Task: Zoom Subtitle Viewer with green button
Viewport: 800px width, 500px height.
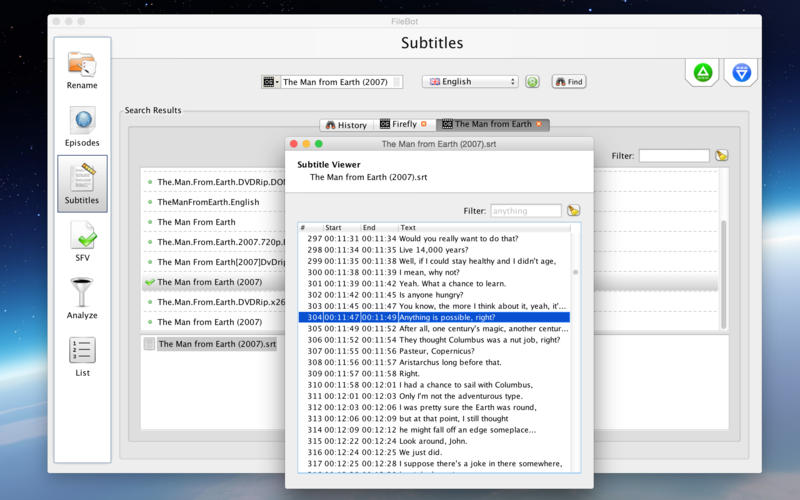Action: point(319,144)
